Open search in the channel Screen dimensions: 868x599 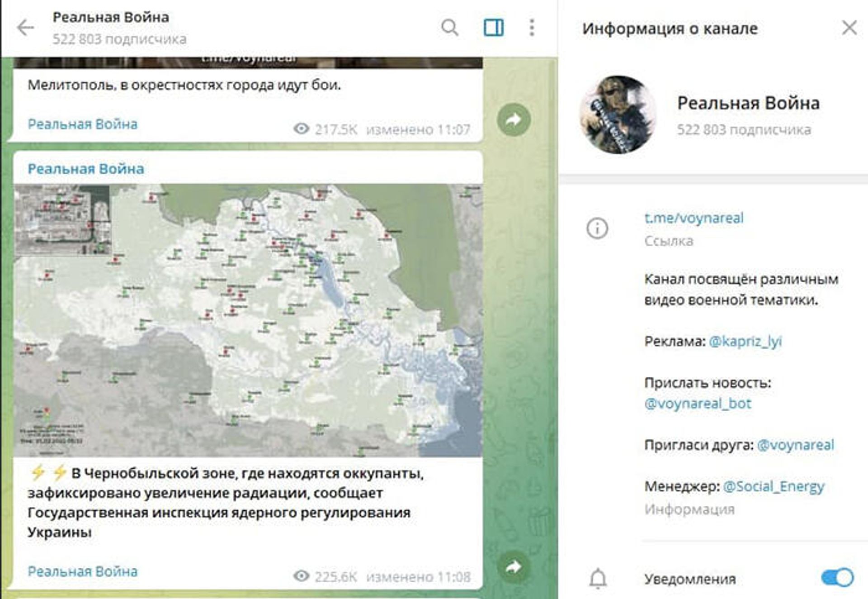pyautogui.click(x=449, y=28)
